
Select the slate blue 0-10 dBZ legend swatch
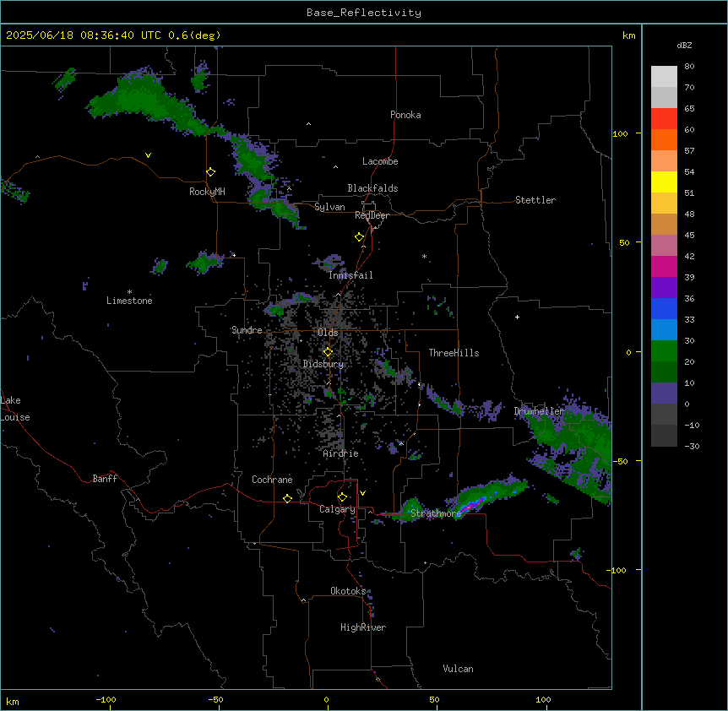coord(664,393)
